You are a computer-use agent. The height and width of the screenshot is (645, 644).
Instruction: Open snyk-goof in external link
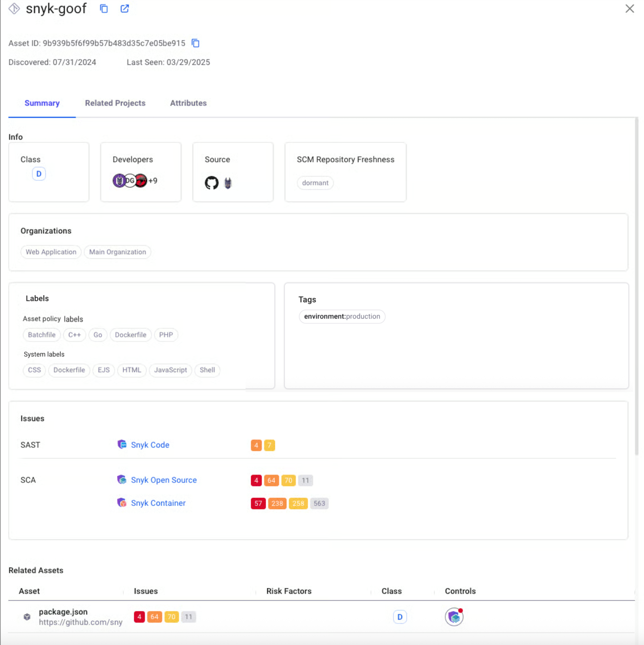pos(124,9)
